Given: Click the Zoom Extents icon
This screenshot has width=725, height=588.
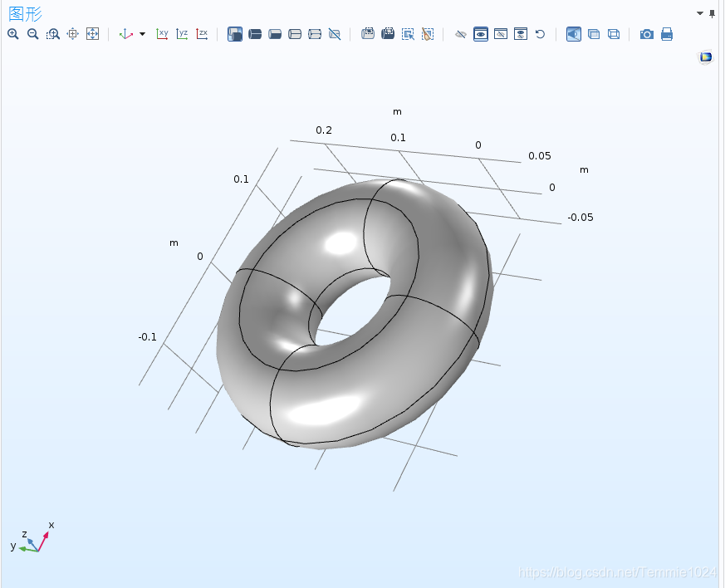Looking at the screenshot, I should (x=92, y=34).
